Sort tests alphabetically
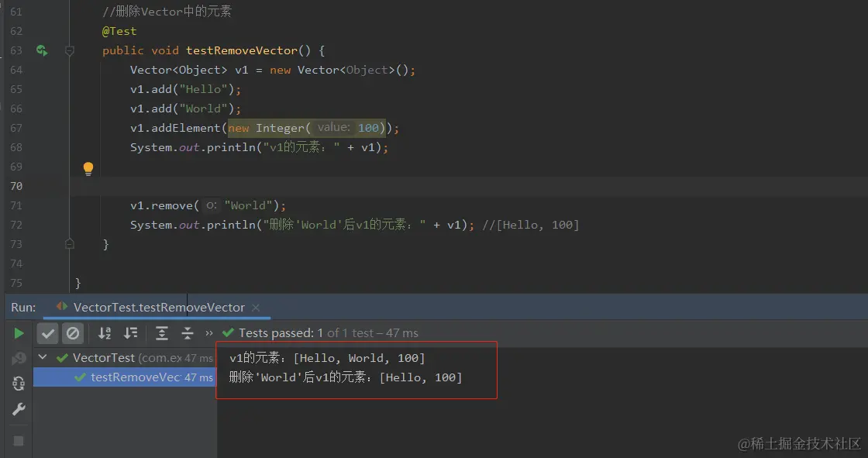 pos(105,332)
